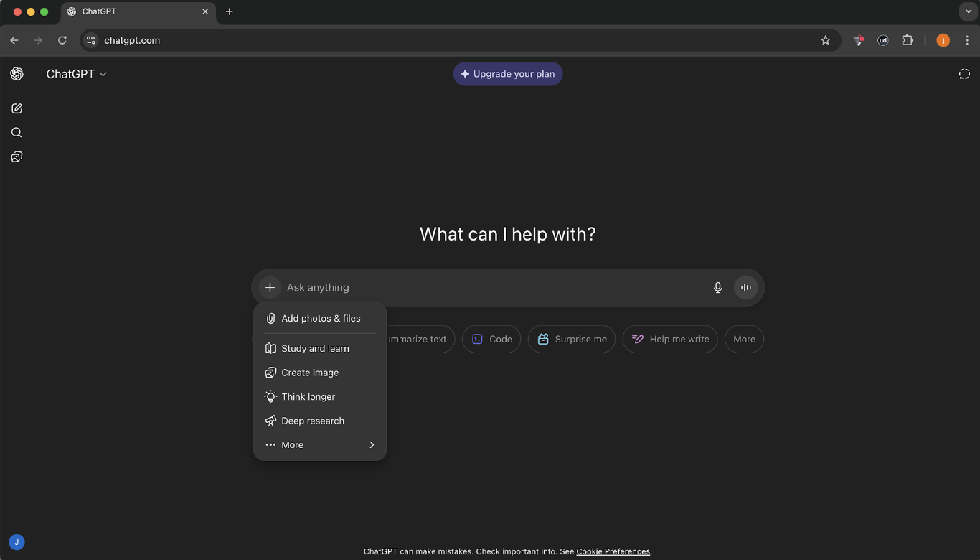Open the user profile avatar in the sidebar

[17, 542]
